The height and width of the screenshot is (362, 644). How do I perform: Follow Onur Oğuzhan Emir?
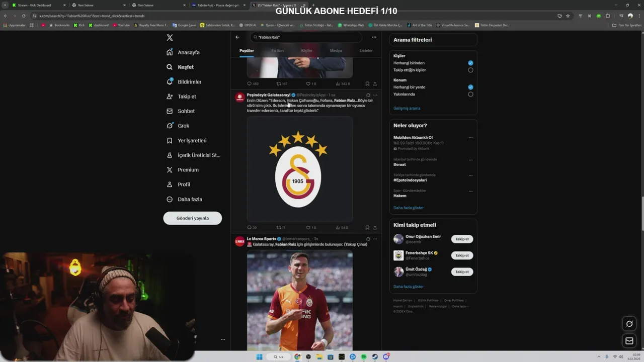pos(462,239)
